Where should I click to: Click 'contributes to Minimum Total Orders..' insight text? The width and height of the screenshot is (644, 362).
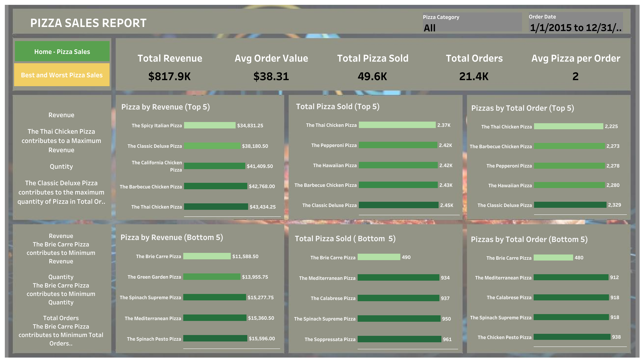click(61, 339)
